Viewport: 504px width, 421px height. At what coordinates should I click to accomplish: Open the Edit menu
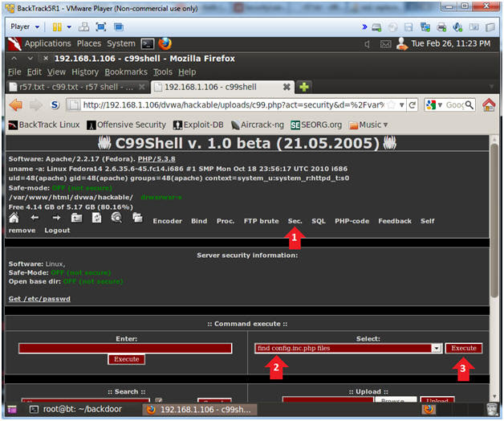34,72
